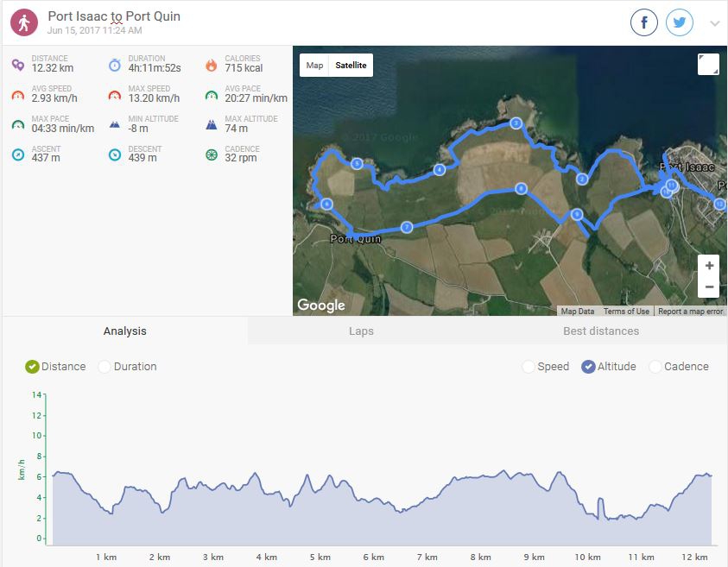Image resolution: width=728 pixels, height=567 pixels.
Task: Toggle fullscreen map view
Action: click(707, 65)
